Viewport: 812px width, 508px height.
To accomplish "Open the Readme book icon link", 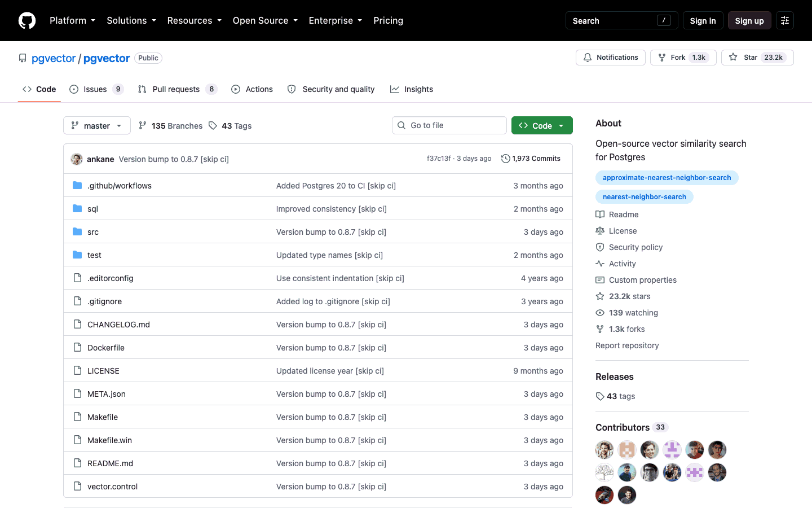I will point(617,214).
